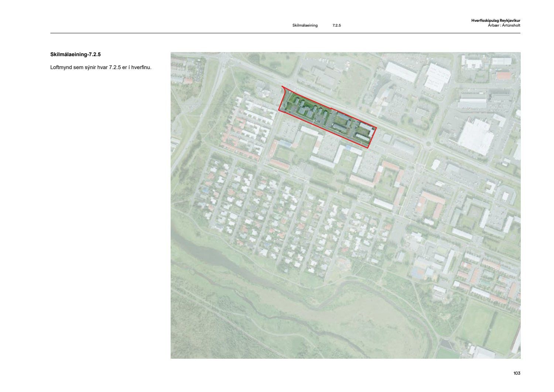Click the page number 103
Screen dimensions: 554x392
516,373
